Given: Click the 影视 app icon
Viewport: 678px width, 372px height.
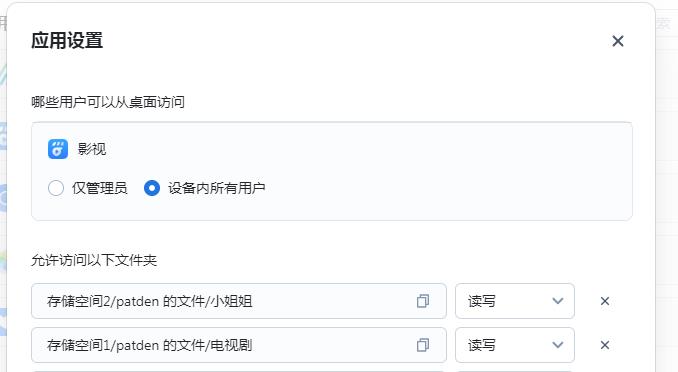Looking at the screenshot, I should [x=58, y=149].
